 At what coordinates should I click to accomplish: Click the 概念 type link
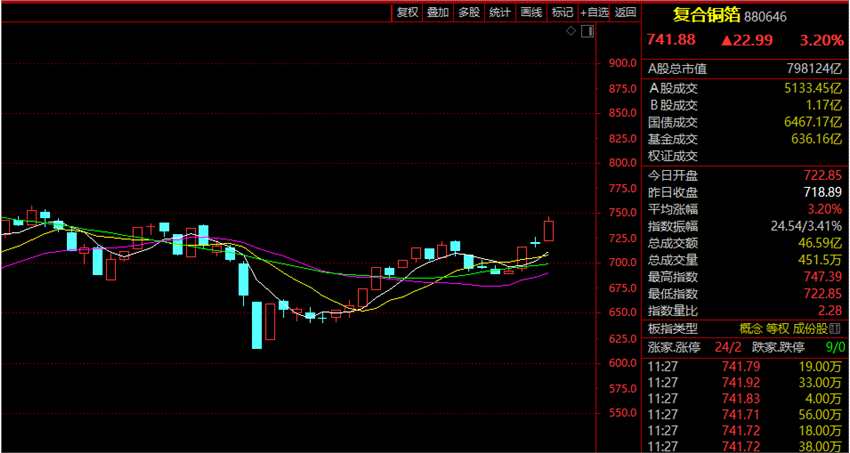751,328
